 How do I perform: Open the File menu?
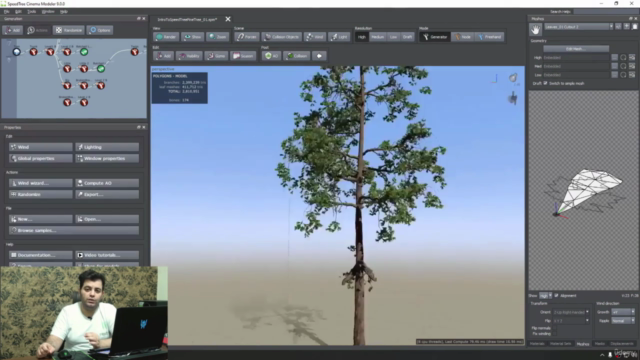tap(7, 11)
